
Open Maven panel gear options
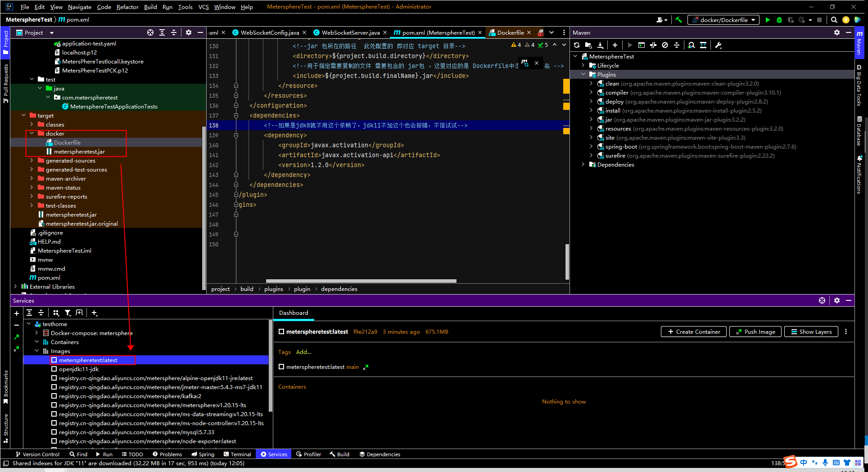click(836, 32)
